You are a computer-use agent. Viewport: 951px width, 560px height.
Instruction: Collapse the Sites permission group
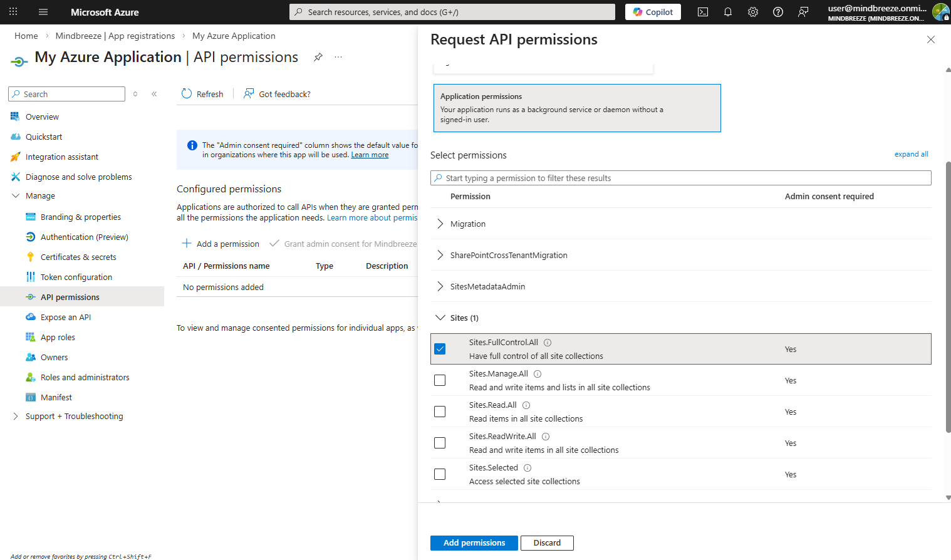coord(440,318)
